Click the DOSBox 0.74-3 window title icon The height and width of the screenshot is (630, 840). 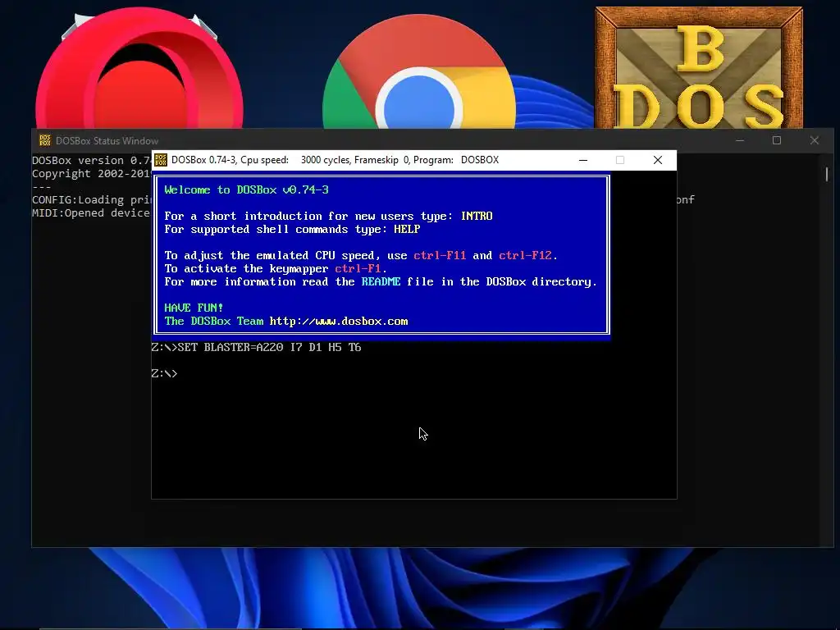[x=161, y=160]
